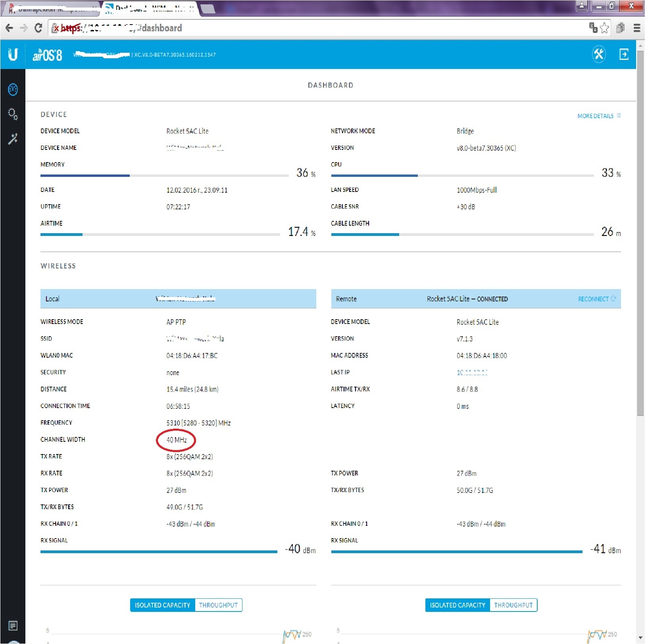
Task: Click the browser translate icon
Action: point(593,28)
